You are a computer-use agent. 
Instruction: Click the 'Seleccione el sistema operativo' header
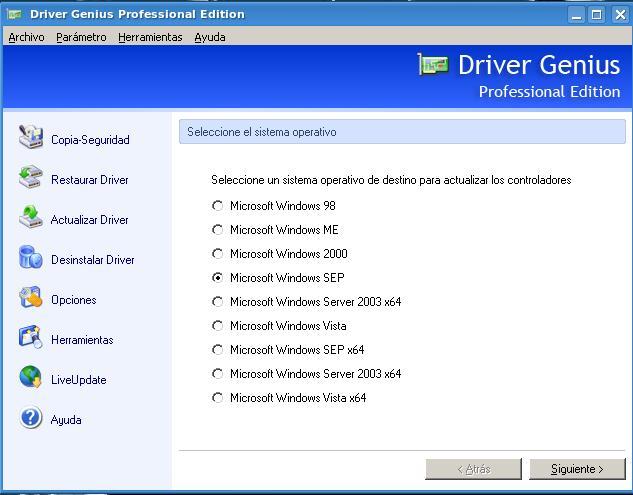pos(402,132)
